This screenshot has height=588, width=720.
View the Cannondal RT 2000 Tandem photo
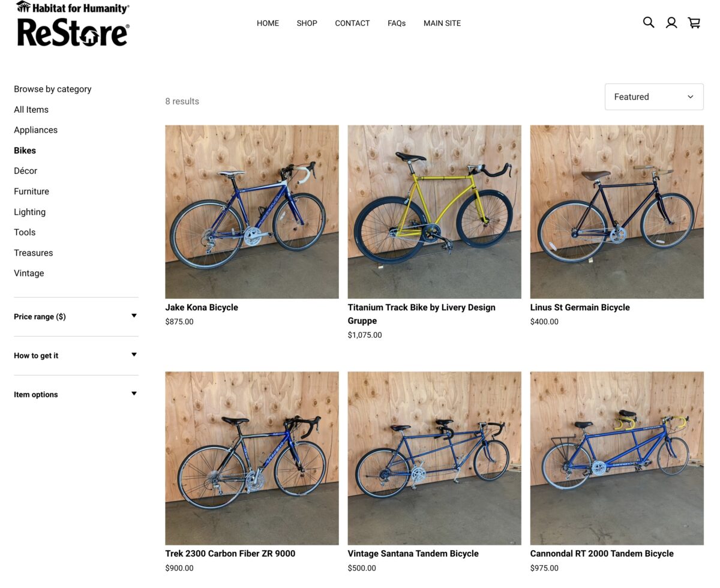pyautogui.click(x=617, y=458)
